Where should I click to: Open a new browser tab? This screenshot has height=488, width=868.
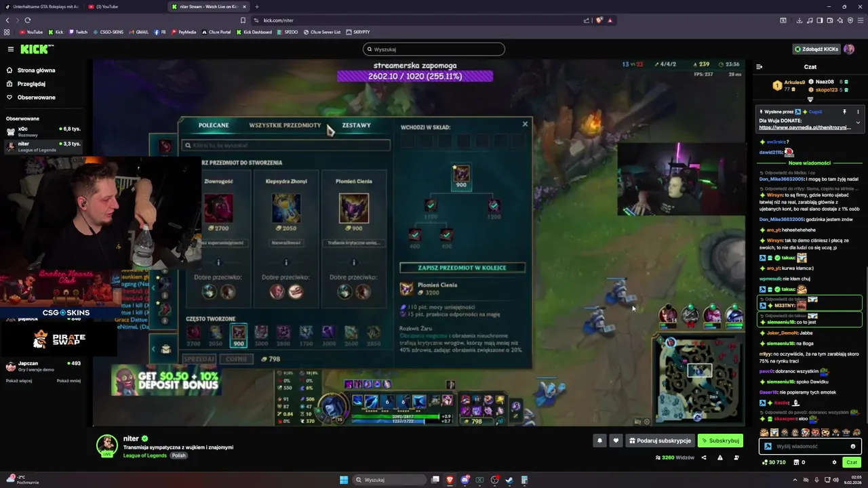[256, 7]
